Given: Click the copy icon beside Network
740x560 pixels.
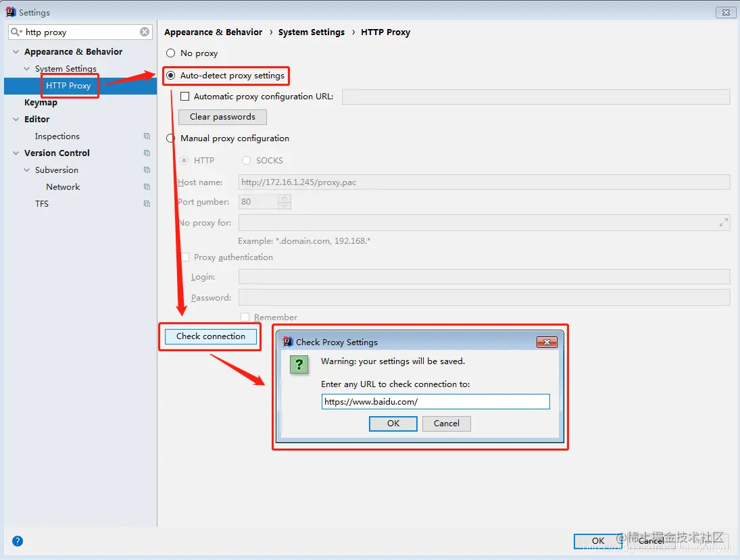Looking at the screenshot, I should click(x=147, y=187).
